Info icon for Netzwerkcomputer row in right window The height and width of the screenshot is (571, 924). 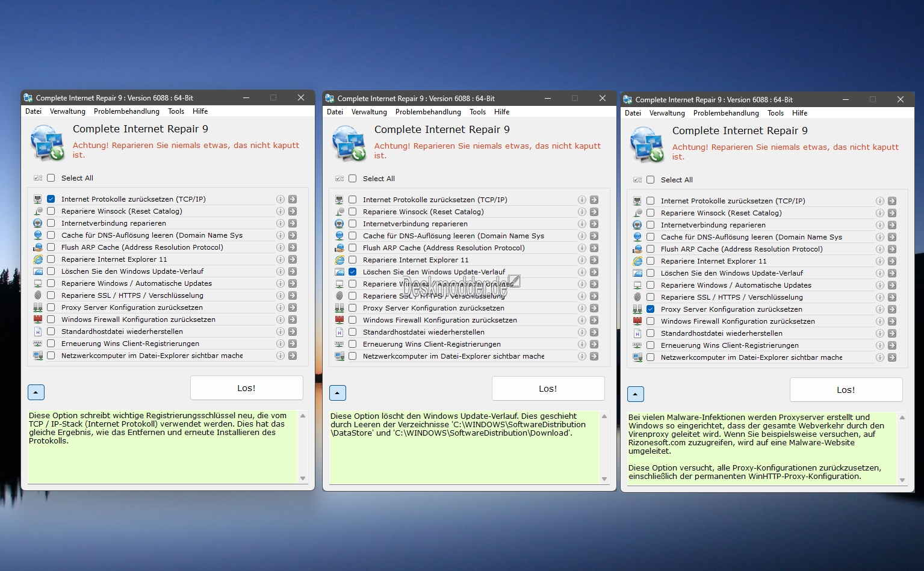[x=880, y=357]
